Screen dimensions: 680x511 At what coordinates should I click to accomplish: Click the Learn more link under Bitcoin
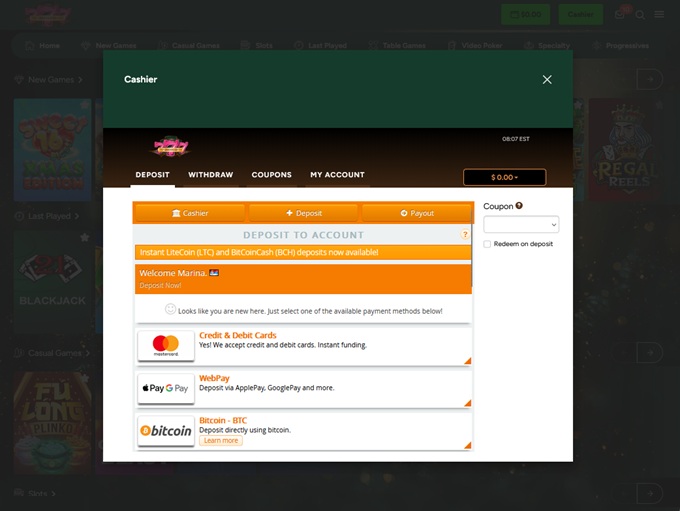(x=220, y=441)
